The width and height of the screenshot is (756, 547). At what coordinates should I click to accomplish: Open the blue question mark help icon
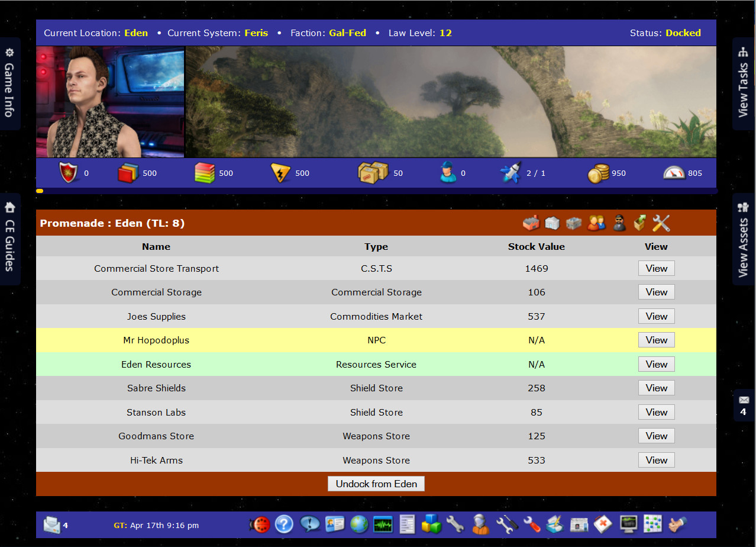[x=285, y=524]
